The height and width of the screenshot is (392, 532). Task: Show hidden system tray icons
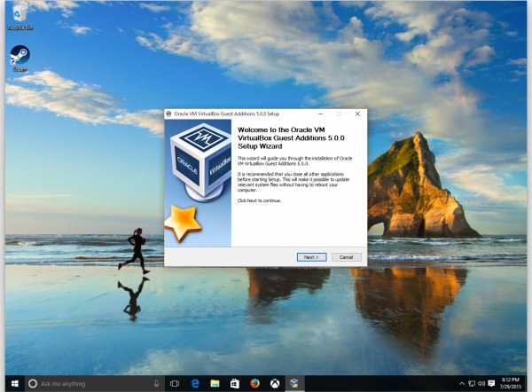462,384
